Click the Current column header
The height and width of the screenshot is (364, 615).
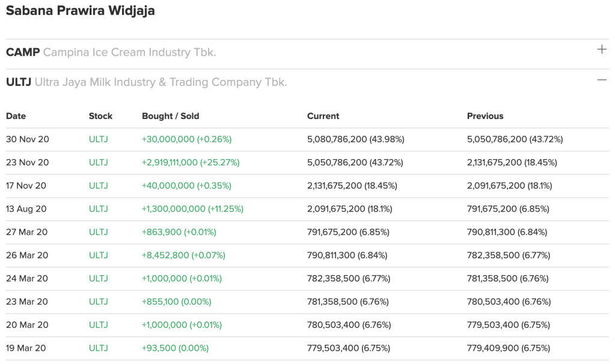323,116
